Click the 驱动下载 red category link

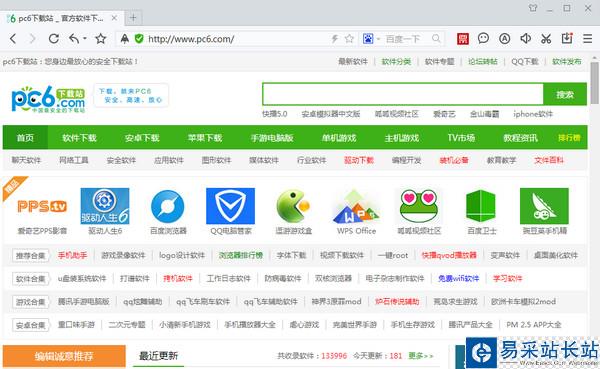click(x=359, y=160)
